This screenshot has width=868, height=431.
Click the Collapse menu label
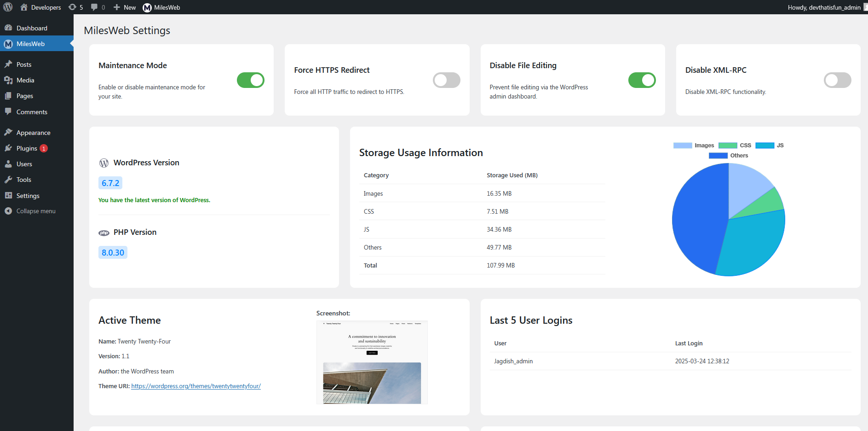[36, 211]
